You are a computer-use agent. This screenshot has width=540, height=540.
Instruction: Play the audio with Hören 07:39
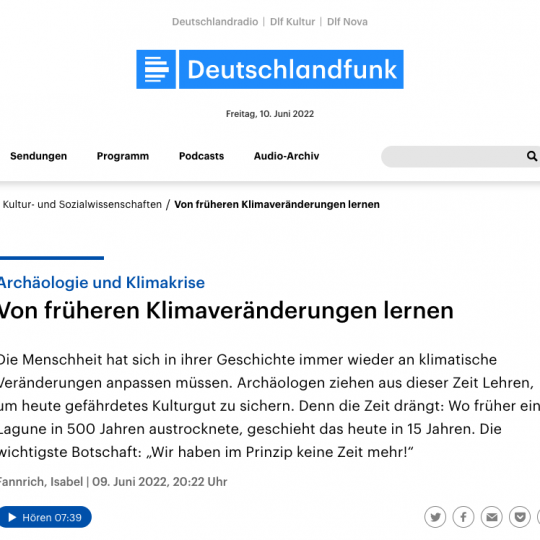45,517
